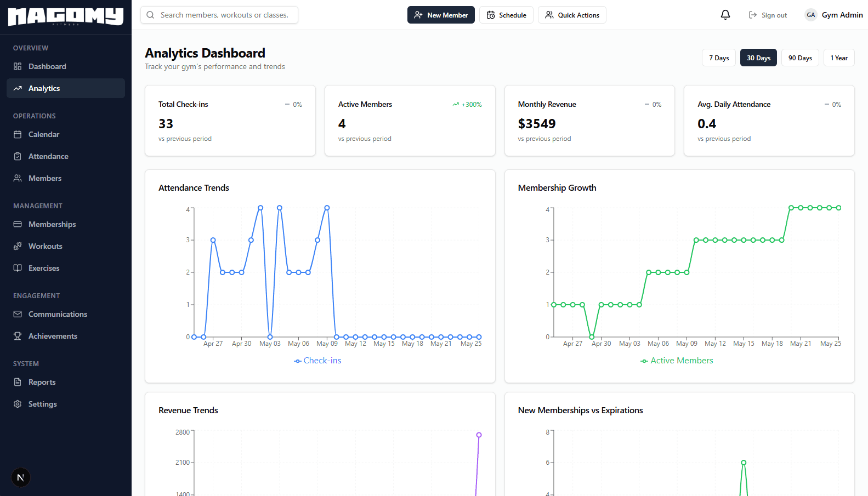Click the Memberships card icon
This screenshot has width=868, height=496.
point(18,224)
